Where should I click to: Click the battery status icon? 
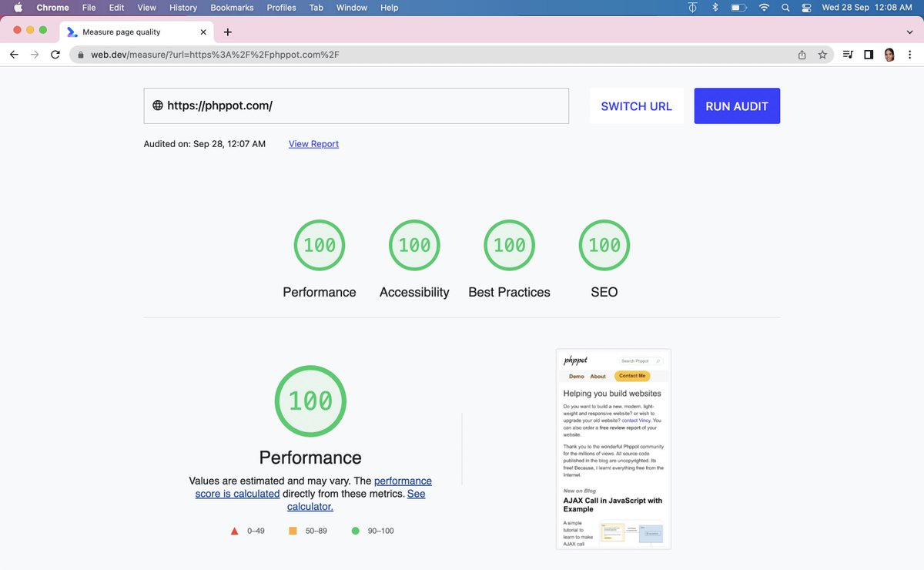739,8
